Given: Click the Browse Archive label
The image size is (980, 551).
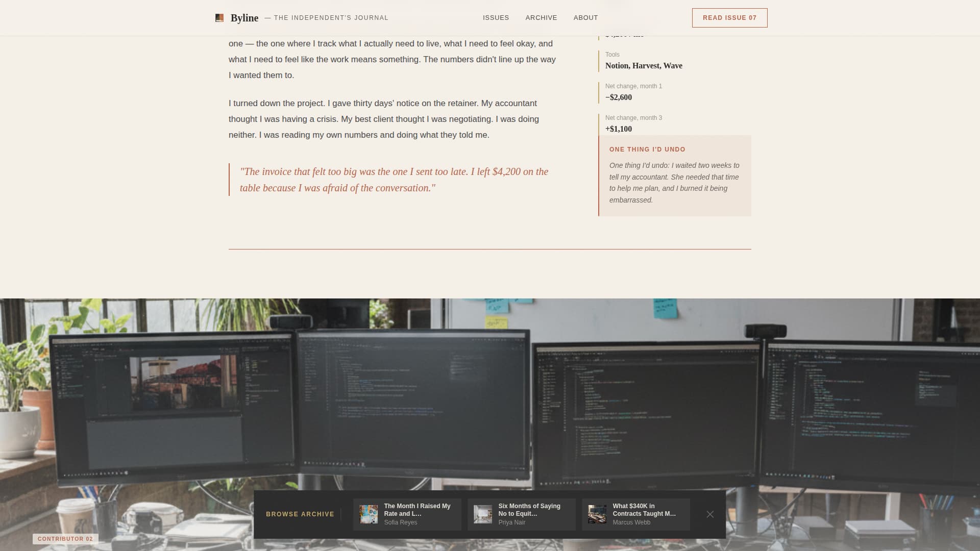Looking at the screenshot, I should [x=300, y=514].
